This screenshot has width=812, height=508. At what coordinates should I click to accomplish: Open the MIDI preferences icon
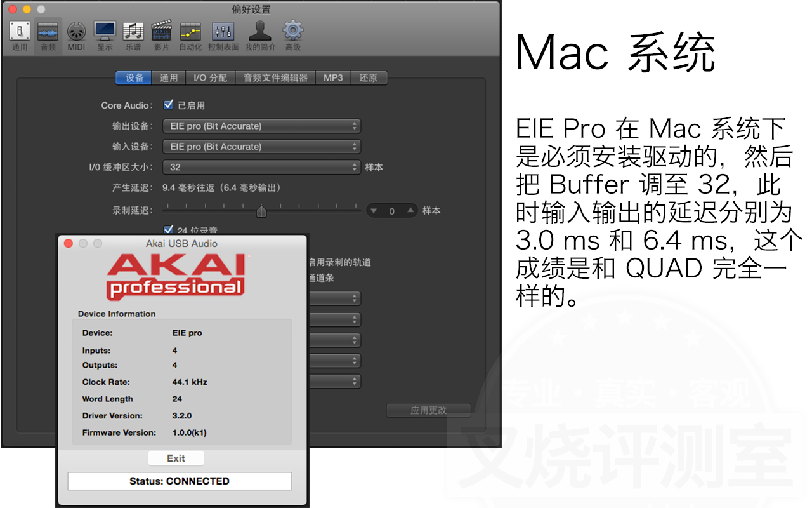(76, 36)
